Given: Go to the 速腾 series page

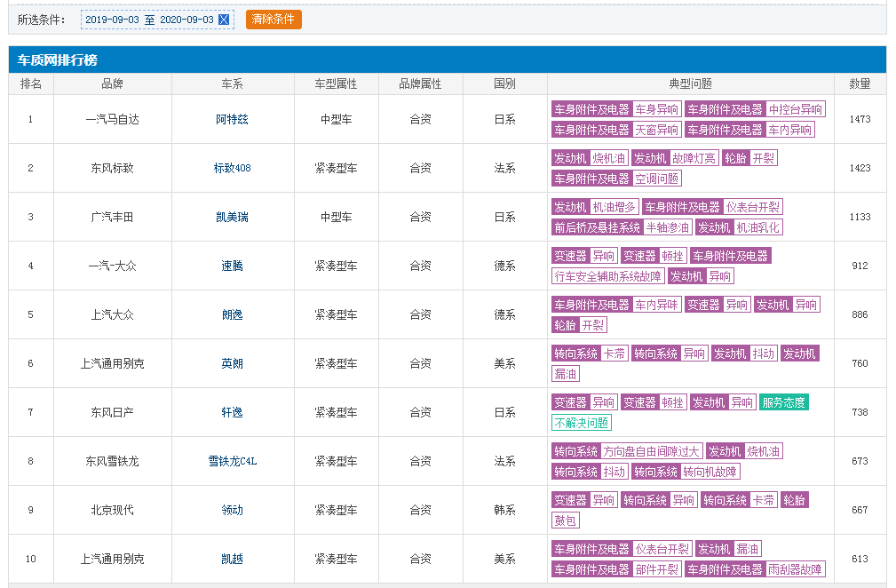Looking at the screenshot, I should (232, 266).
